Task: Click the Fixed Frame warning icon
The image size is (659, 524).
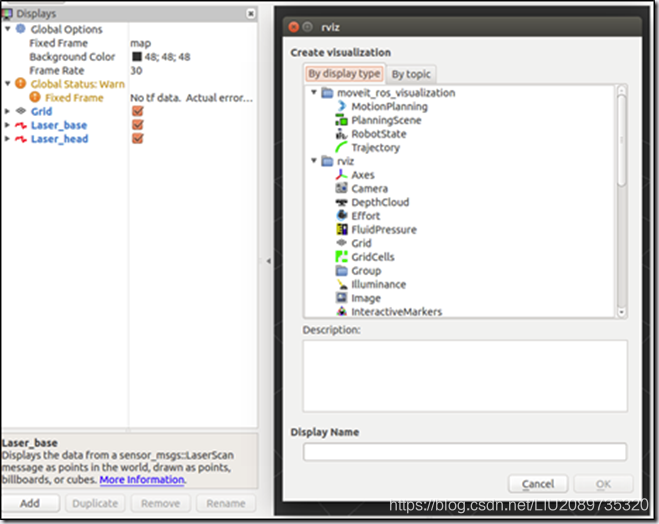Action: (35, 97)
